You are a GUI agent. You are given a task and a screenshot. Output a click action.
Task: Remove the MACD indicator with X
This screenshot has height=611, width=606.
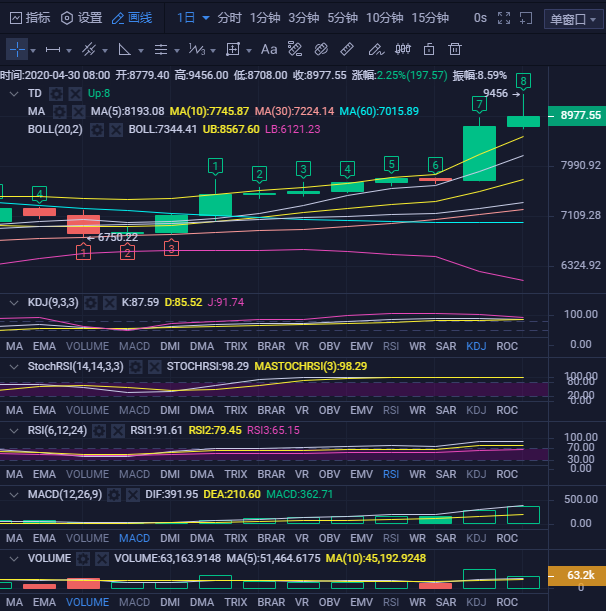(133, 495)
